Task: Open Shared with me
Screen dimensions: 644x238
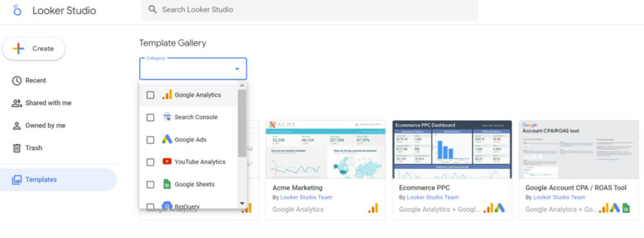Action: (x=48, y=103)
